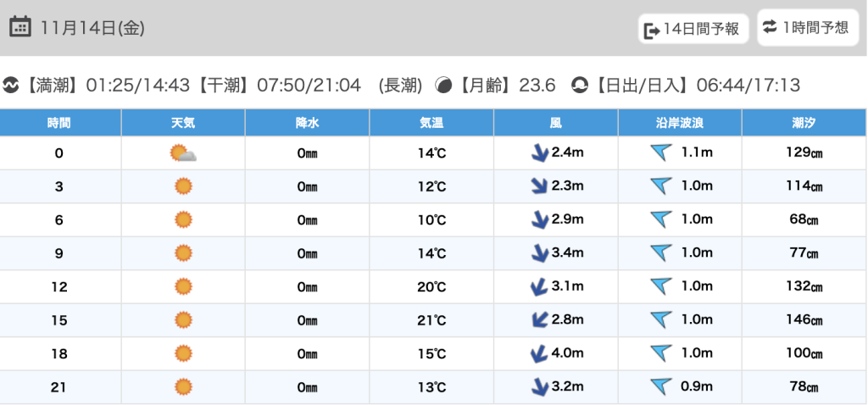Click the sunrise icon before 日出/日入
This screenshot has width=868, height=405.
580,85
